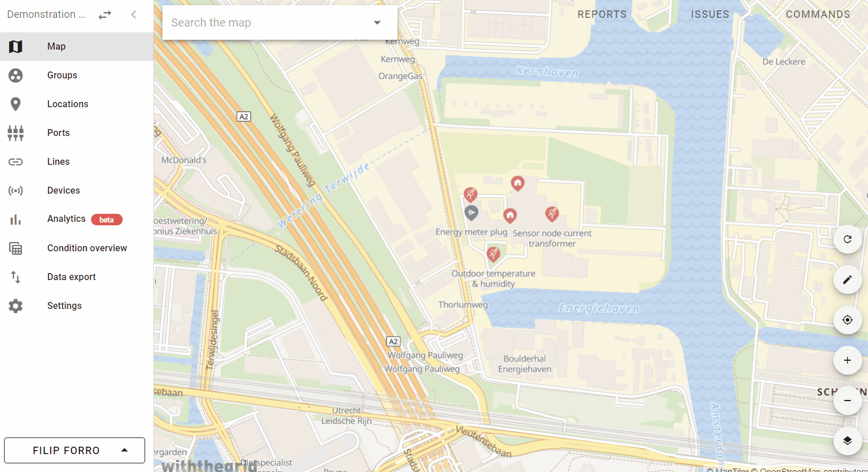Click into the Search the map field

tap(268, 22)
